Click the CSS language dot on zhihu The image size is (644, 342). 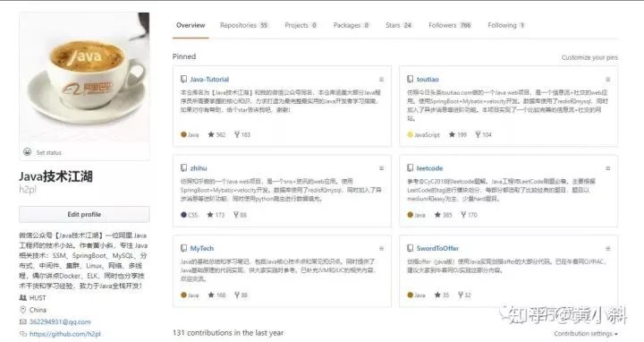[183, 215]
